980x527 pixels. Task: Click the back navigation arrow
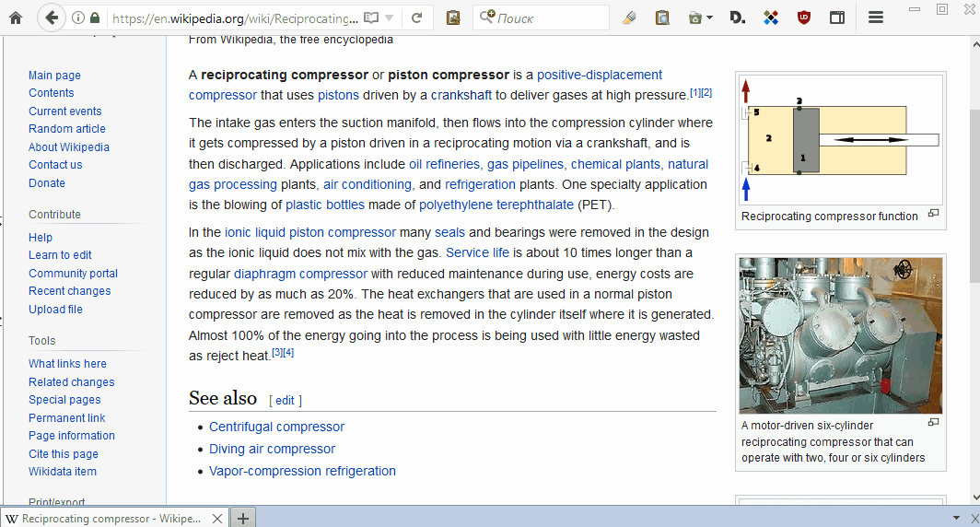pyautogui.click(x=52, y=18)
